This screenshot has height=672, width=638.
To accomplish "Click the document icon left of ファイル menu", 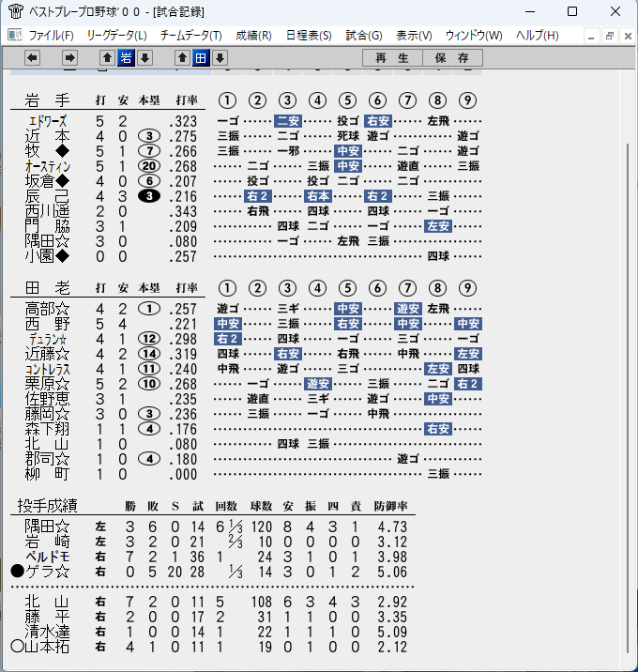I will pyautogui.click(x=15, y=35).
